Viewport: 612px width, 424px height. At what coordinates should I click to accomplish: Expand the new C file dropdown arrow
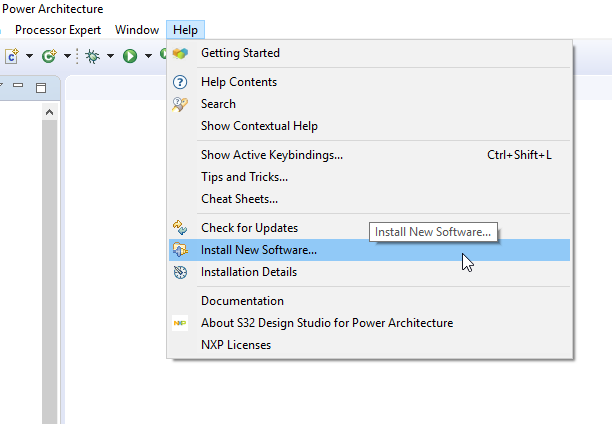pyautogui.click(x=29, y=56)
